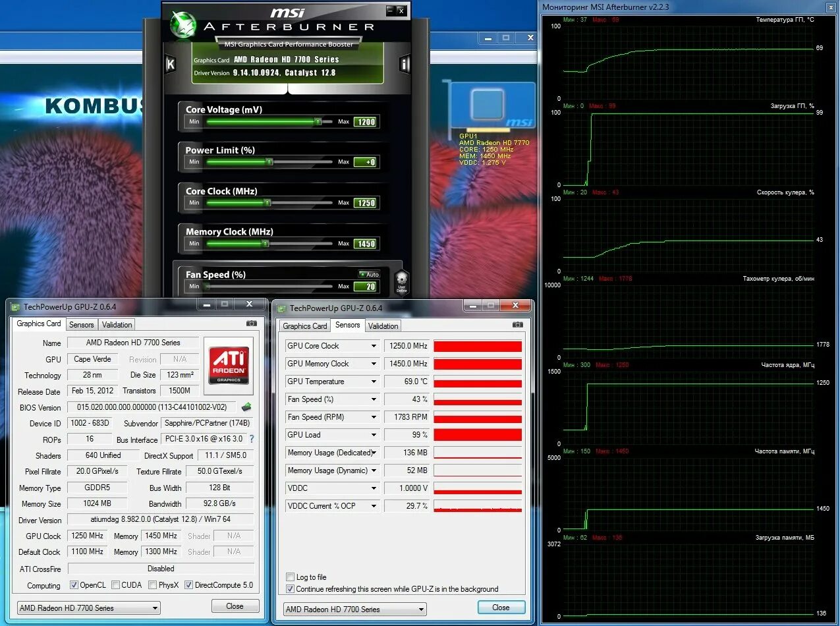
Task: Switch to Sensors tab in left GPU-Z window
Action: [82, 325]
